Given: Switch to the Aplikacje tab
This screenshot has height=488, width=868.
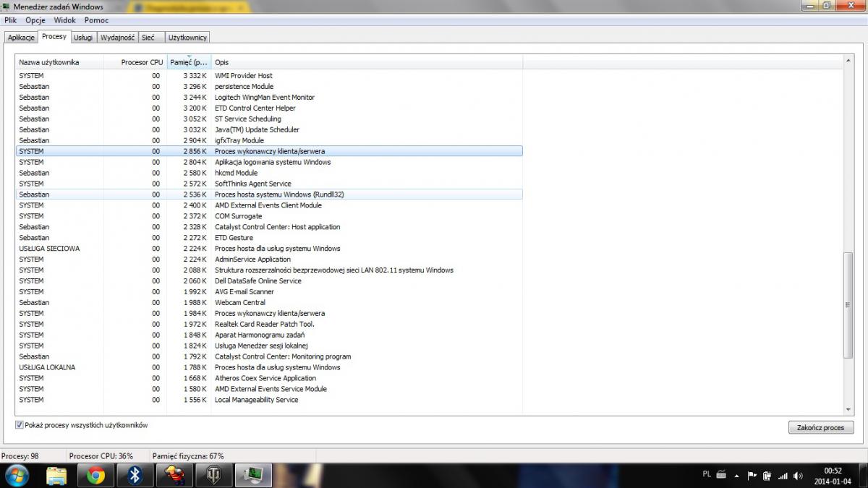Looking at the screenshot, I should click(21, 38).
